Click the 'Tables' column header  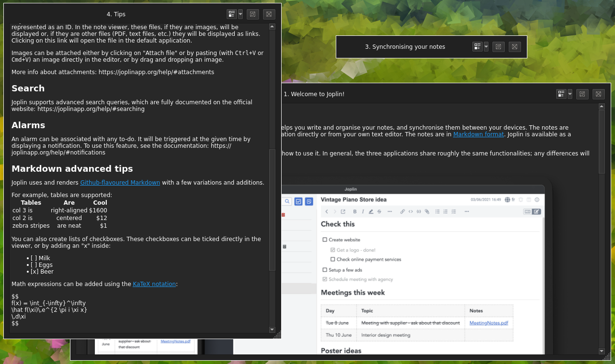31,203
